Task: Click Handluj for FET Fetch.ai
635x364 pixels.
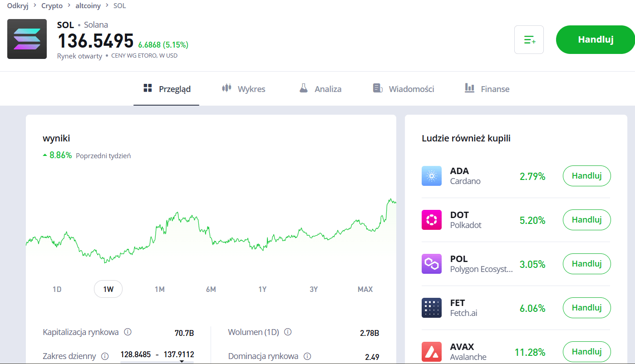Action: pos(587,308)
